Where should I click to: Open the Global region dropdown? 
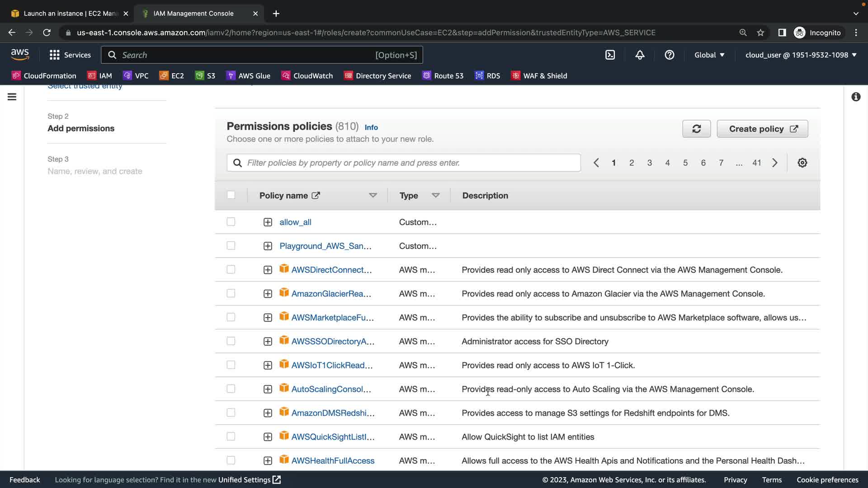tap(709, 55)
